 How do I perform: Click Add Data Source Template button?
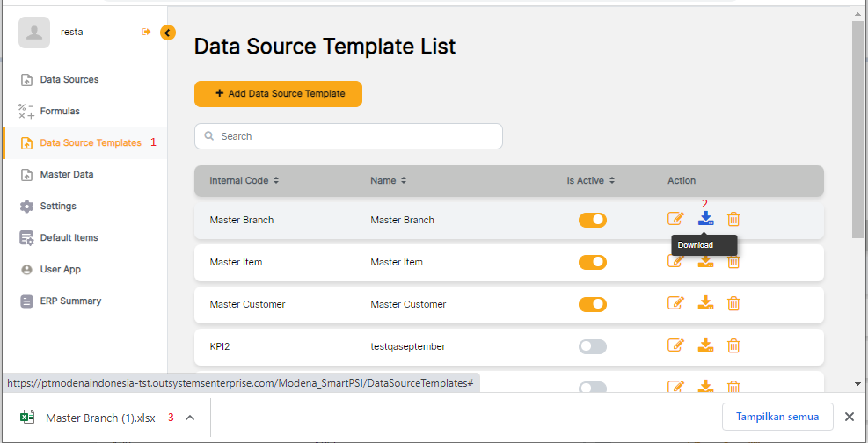(278, 94)
